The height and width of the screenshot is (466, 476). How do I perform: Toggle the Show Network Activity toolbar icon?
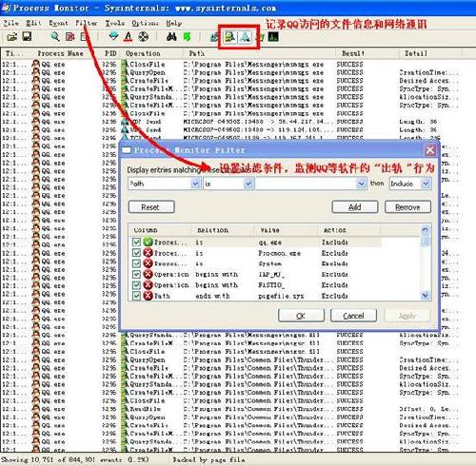coord(245,37)
